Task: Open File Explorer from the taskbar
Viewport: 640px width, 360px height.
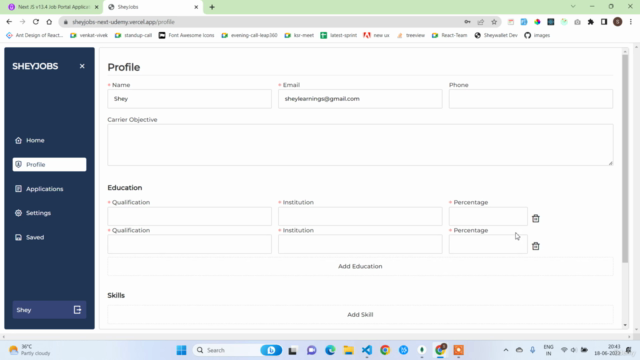Action: [x=348, y=350]
